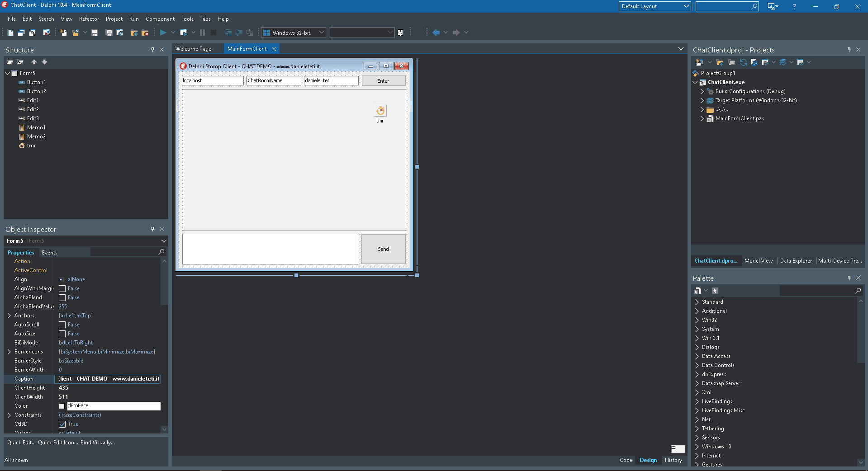Click the ChatRoomName edit field on form
The width and height of the screenshot is (868, 471).
[274, 80]
